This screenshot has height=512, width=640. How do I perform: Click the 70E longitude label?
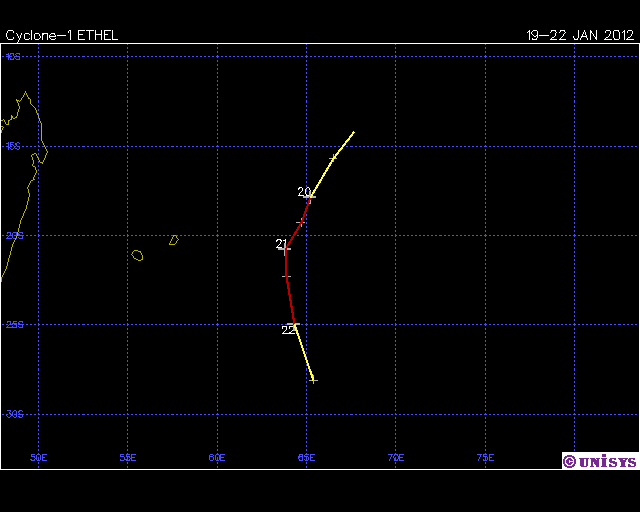(x=396, y=458)
